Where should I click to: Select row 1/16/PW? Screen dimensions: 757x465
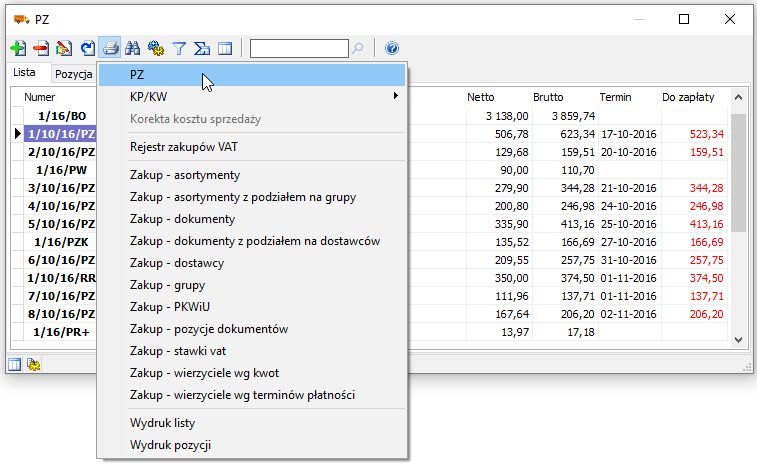tap(61, 170)
